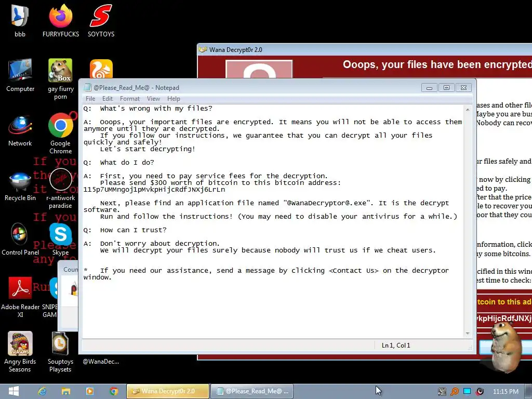Open Chrome from the taskbar
The image size is (532, 399).
(x=114, y=391)
